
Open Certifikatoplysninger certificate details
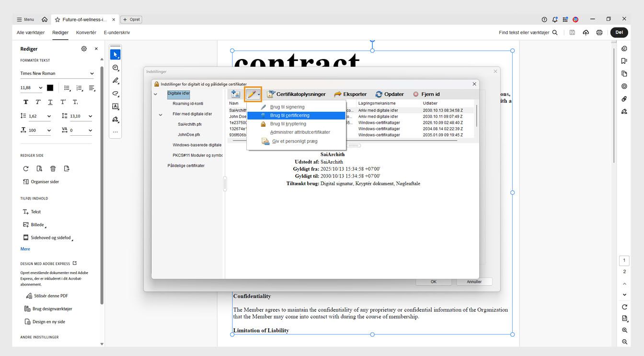click(x=297, y=94)
